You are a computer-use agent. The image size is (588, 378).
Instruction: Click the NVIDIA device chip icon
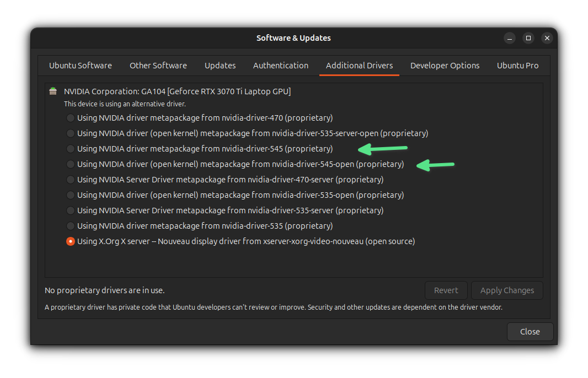52,91
